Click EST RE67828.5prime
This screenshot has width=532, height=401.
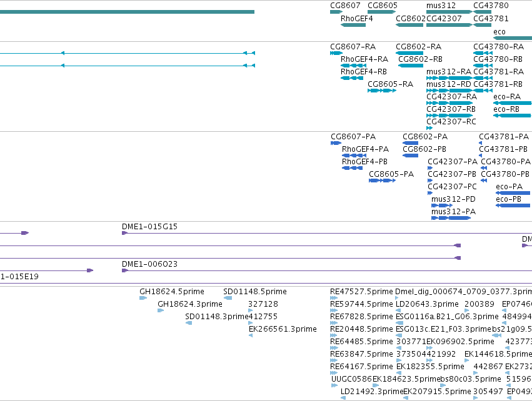(x=361, y=317)
